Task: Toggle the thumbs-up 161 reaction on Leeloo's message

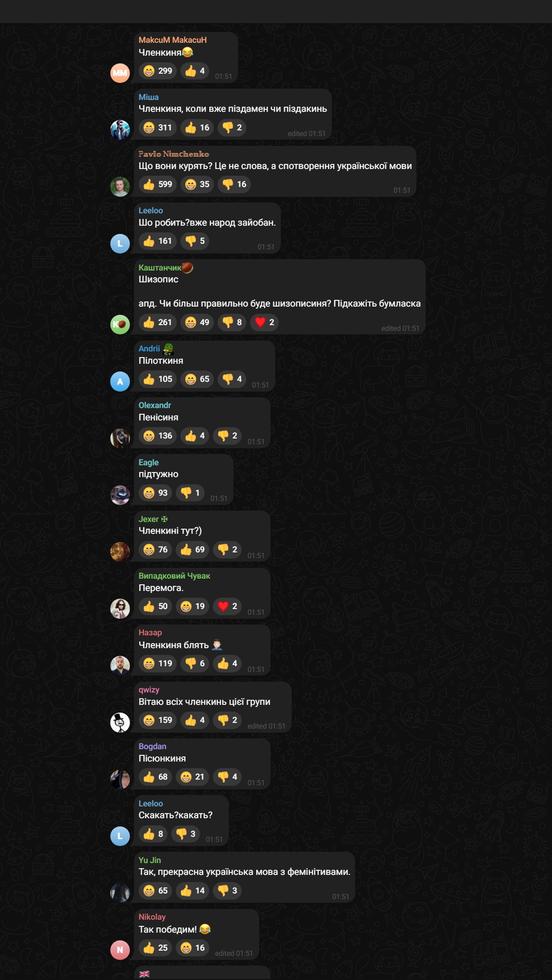Action: [158, 241]
